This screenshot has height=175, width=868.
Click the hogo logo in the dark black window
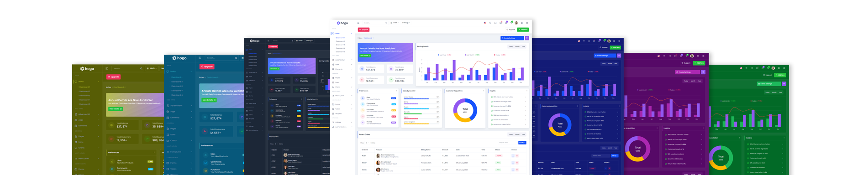pyautogui.click(x=255, y=41)
